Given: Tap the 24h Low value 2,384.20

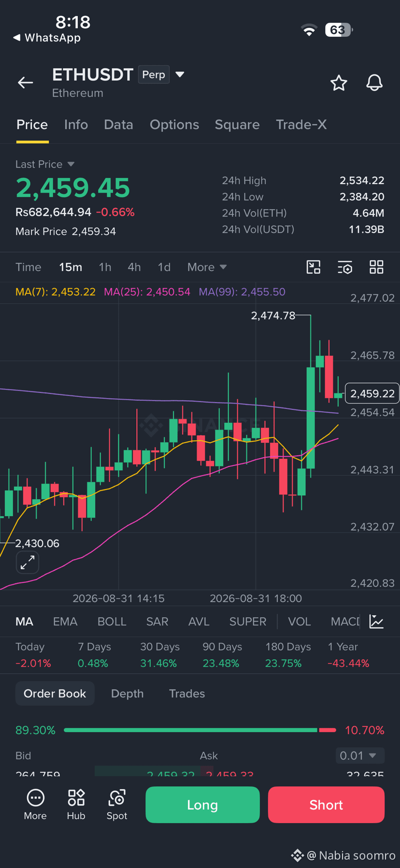Looking at the screenshot, I should click(362, 197).
